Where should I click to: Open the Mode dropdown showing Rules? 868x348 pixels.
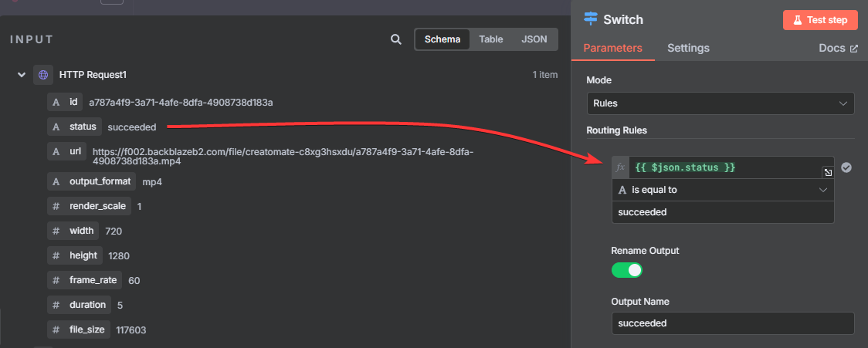pos(720,103)
